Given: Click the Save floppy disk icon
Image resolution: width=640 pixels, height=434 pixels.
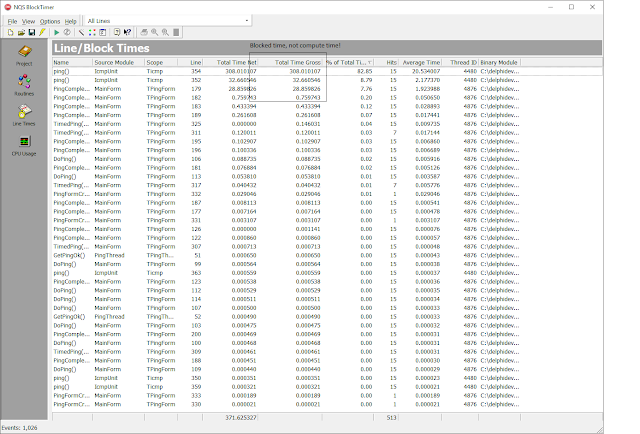Looking at the screenshot, I should [x=31, y=32].
